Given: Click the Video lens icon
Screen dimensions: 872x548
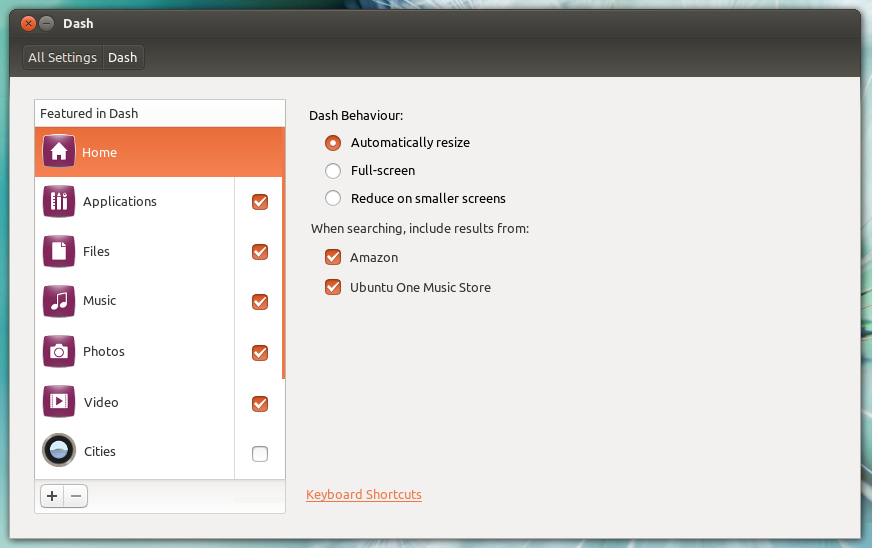Looking at the screenshot, I should pos(59,402).
